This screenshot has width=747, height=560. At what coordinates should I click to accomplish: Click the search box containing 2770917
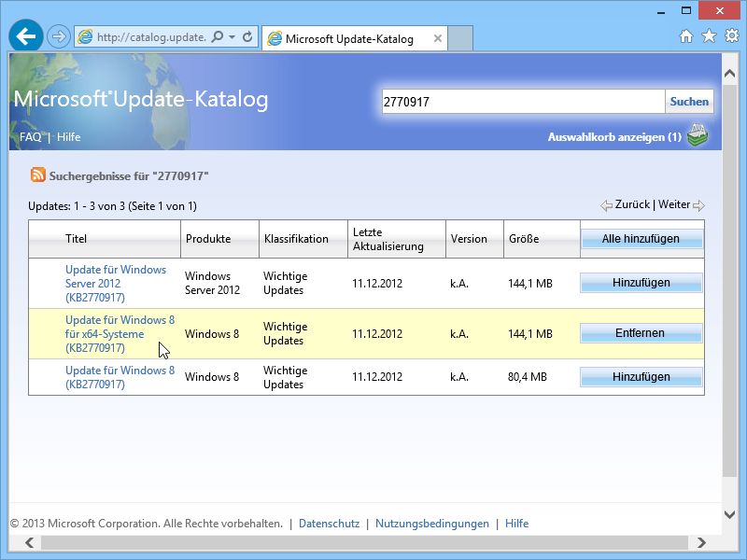523,102
